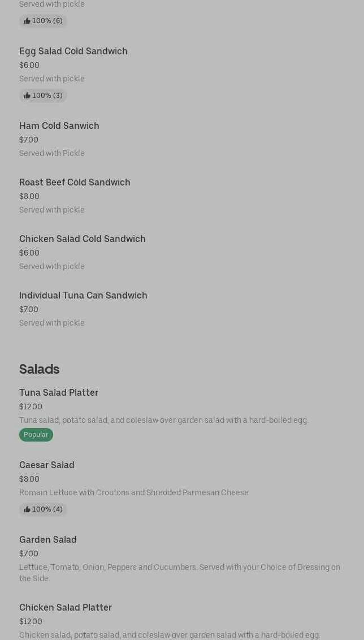Click Roast Beef Cold Sandwich $8.00 price

29,196
